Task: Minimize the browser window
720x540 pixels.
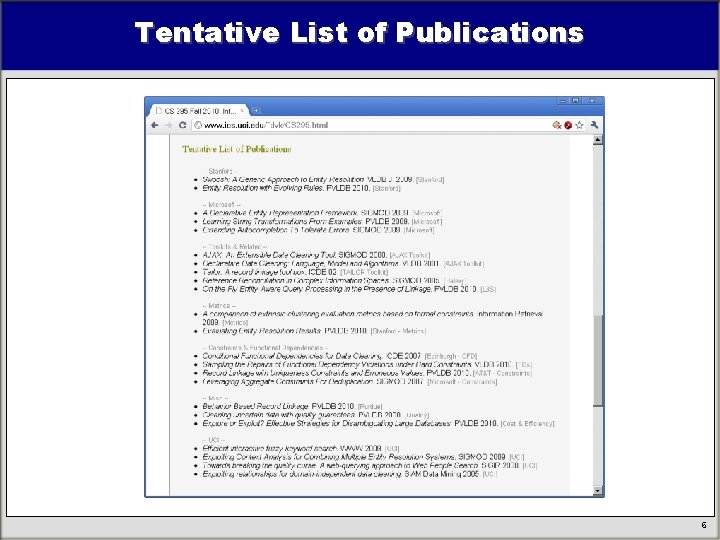Action: (x=563, y=101)
